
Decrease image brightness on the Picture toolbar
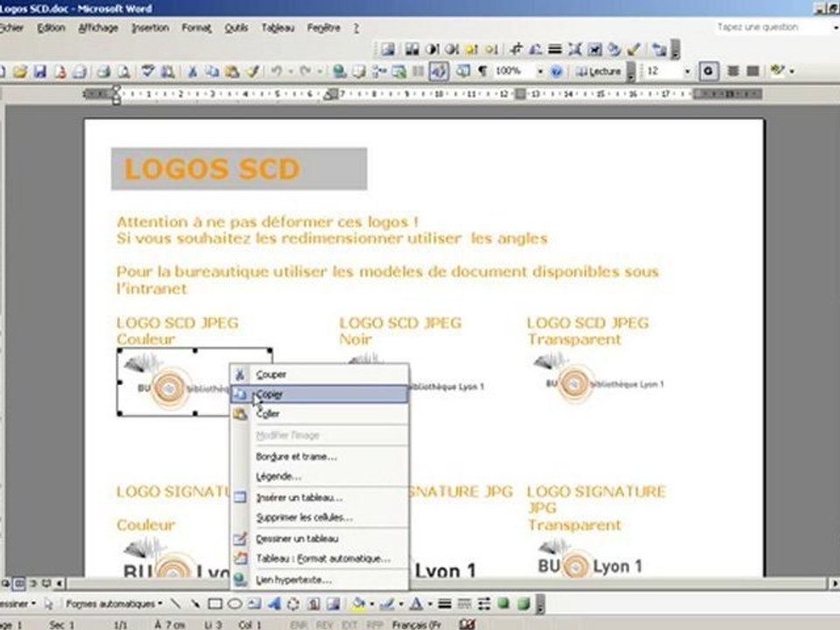[x=492, y=50]
